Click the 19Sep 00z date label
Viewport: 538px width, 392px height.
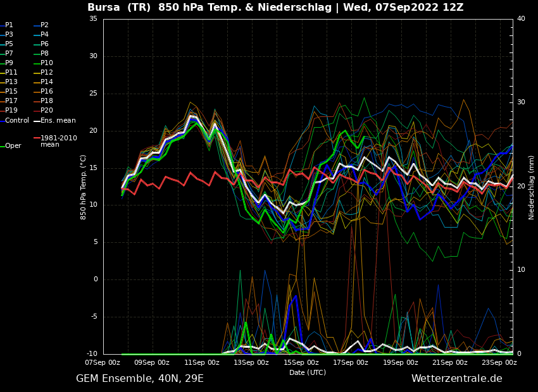click(401, 362)
